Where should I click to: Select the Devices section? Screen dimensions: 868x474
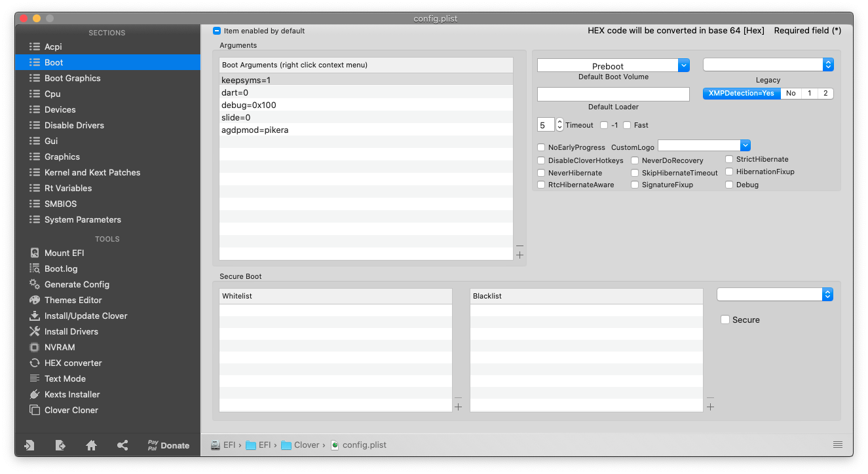[x=107, y=109]
